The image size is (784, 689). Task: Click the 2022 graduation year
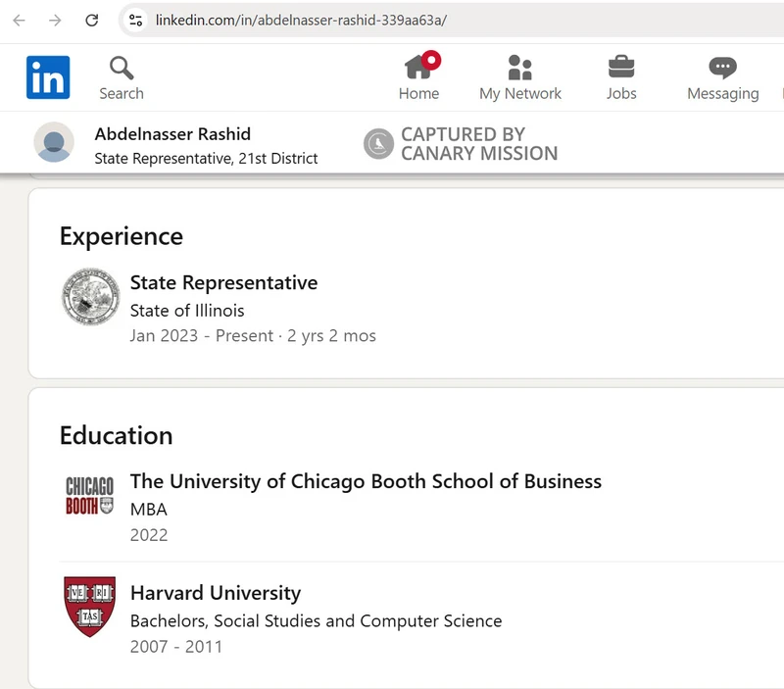tap(149, 535)
